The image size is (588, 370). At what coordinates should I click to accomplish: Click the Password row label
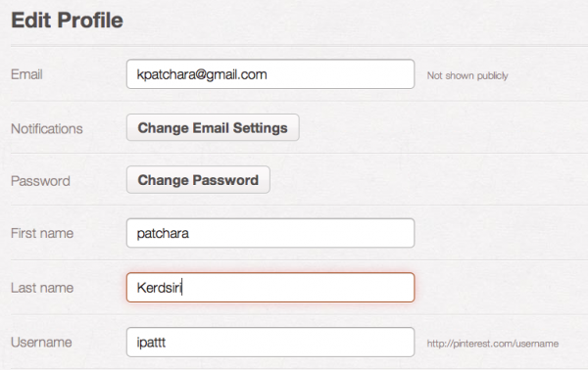point(40,181)
